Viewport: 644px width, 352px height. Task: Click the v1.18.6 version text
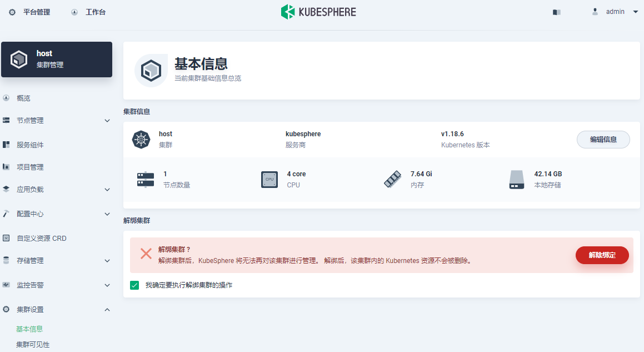point(453,133)
